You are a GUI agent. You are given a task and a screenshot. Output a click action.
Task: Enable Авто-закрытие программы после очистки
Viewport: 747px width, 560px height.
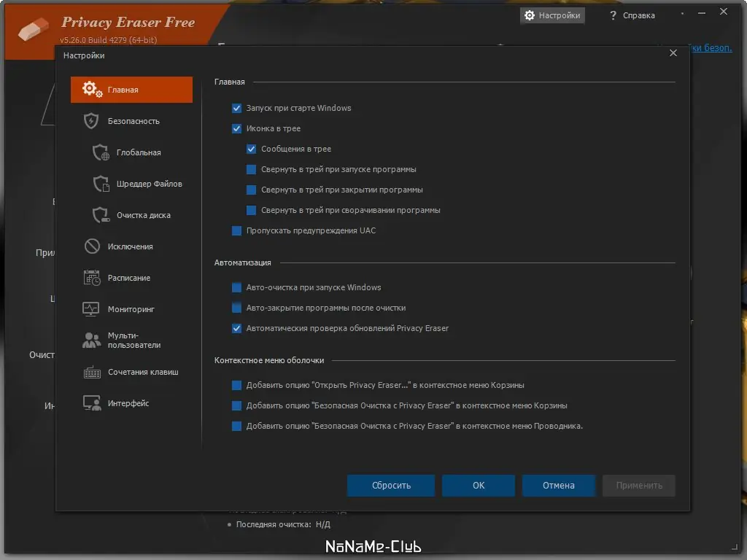click(237, 308)
